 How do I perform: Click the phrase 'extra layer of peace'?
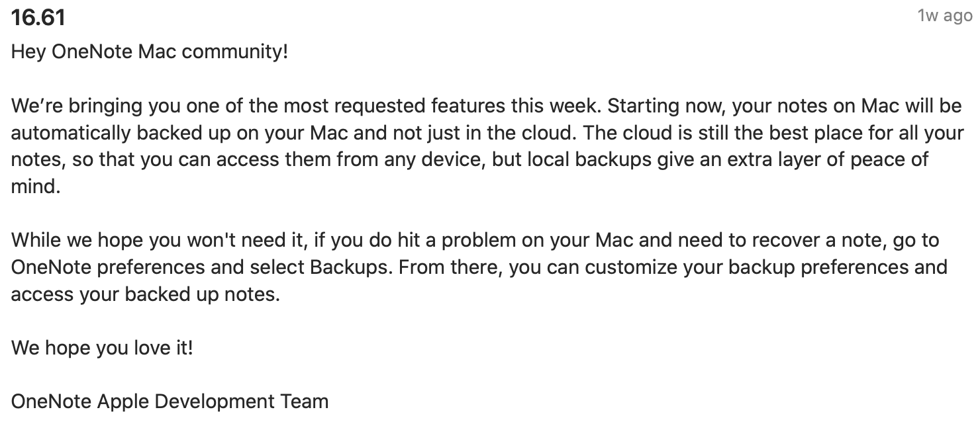795,160
